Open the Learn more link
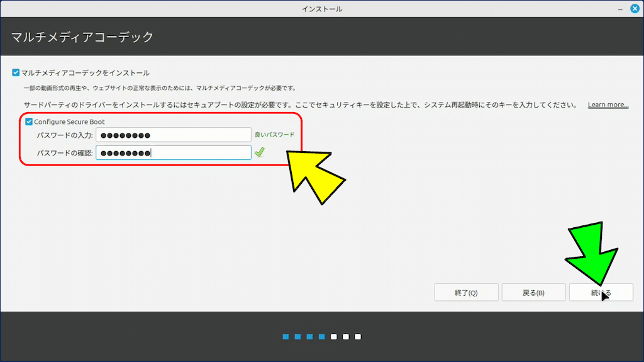This screenshot has width=644, height=362. click(608, 105)
